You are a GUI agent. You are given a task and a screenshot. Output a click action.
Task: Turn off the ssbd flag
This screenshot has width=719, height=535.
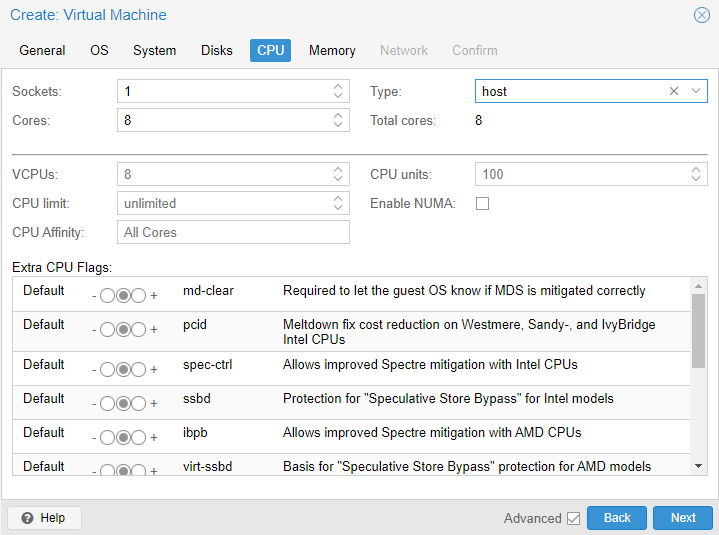(107, 403)
